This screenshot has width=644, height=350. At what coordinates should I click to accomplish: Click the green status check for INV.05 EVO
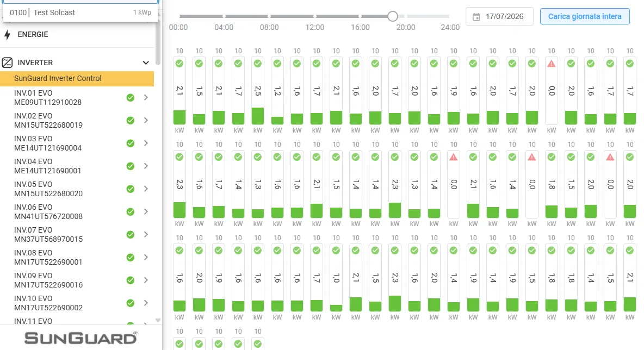point(130,189)
